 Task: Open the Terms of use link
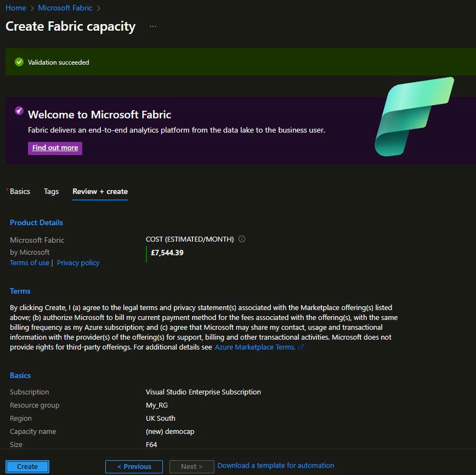[x=30, y=262]
